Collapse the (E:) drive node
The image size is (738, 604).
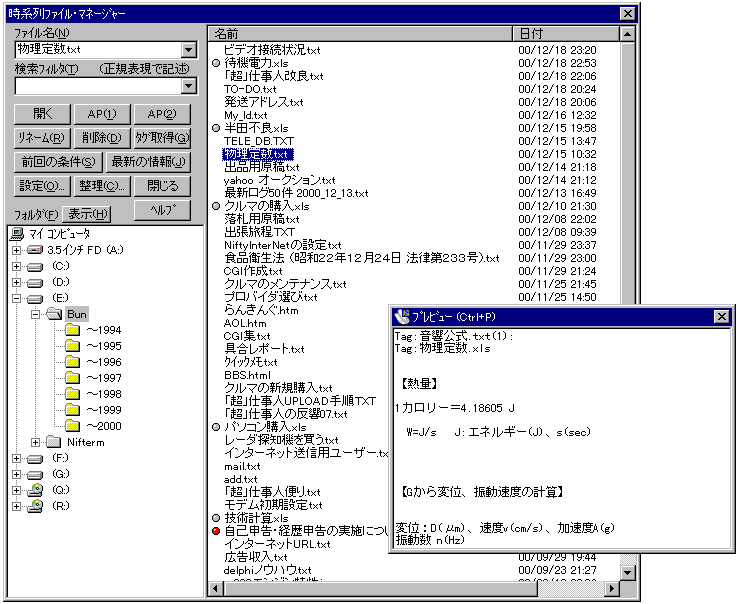(16, 298)
